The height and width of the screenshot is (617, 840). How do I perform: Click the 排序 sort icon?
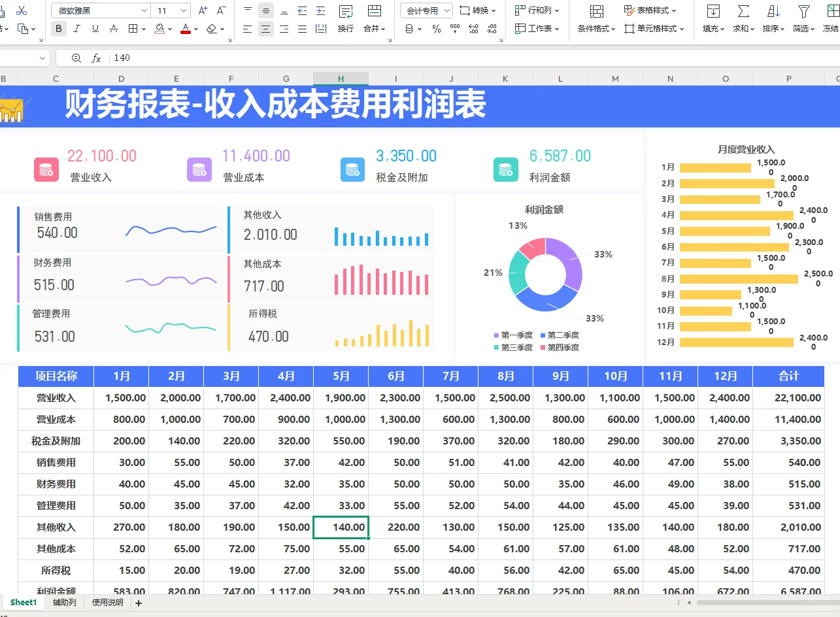pyautogui.click(x=773, y=11)
